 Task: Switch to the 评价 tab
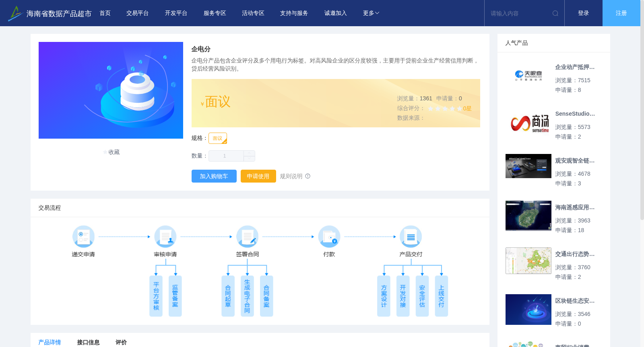121,342
